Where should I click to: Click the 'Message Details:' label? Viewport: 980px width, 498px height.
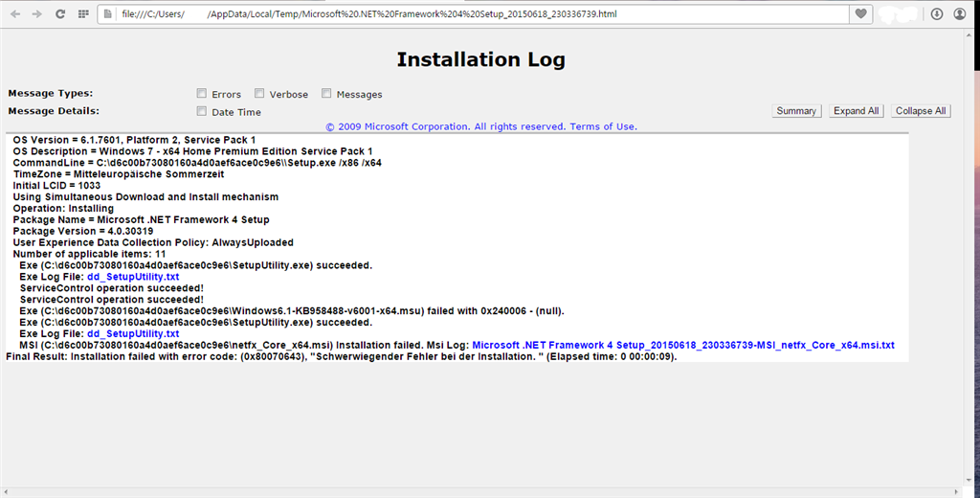click(x=54, y=111)
